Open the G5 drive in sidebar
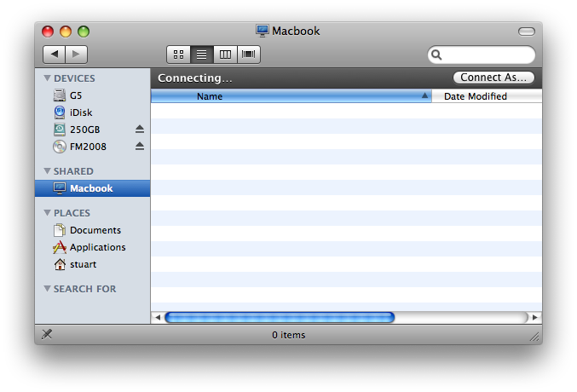Viewport: 577px width, 392px height. 76,95
